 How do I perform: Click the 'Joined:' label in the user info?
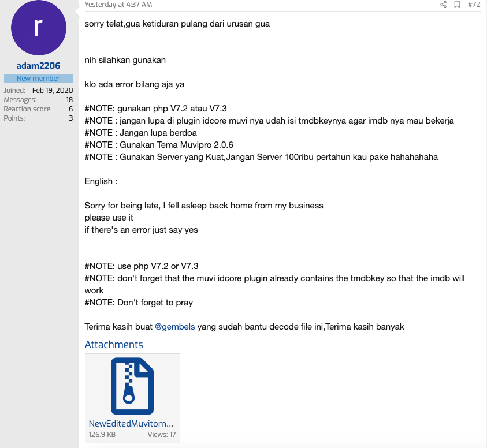[x=14, y=90]
